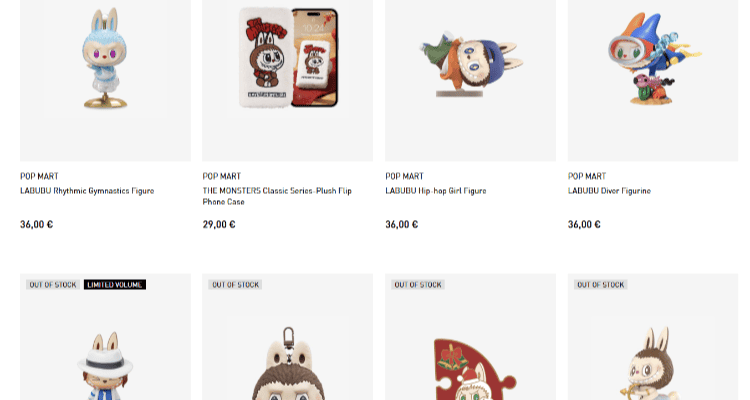Click THE MONSTERS Classic Series-Plush Flip Phone Case title
This screenshot has height=400, width=750.
277,196
